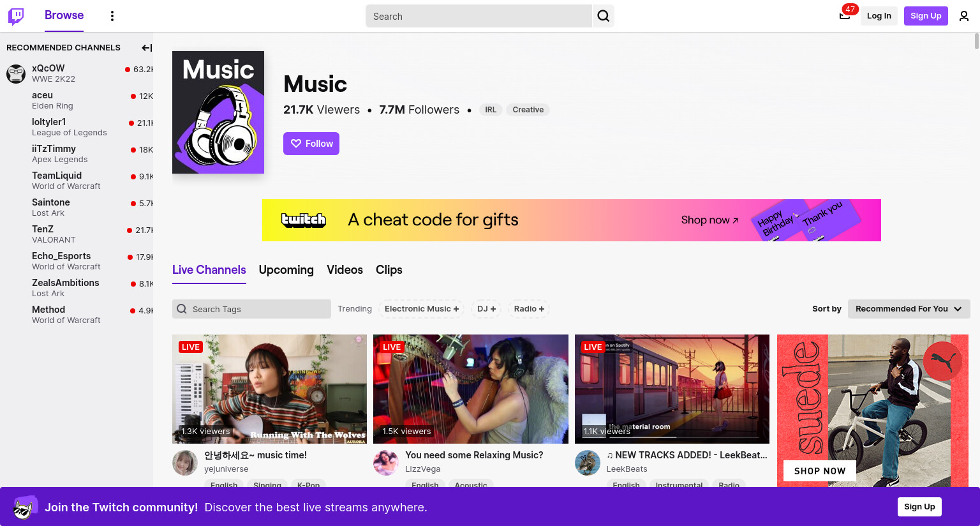Click Shop now in the gift banner
The width and height of the screenshot is (980, 526).
709,220
